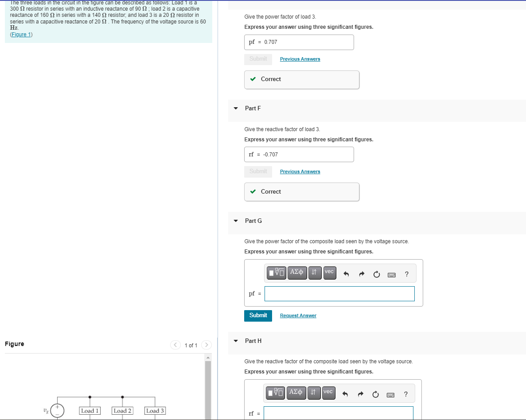Click the '1 of 1' figure counter
The width and height of the screenshot is (526, 420).
click(x=191, y=346)
